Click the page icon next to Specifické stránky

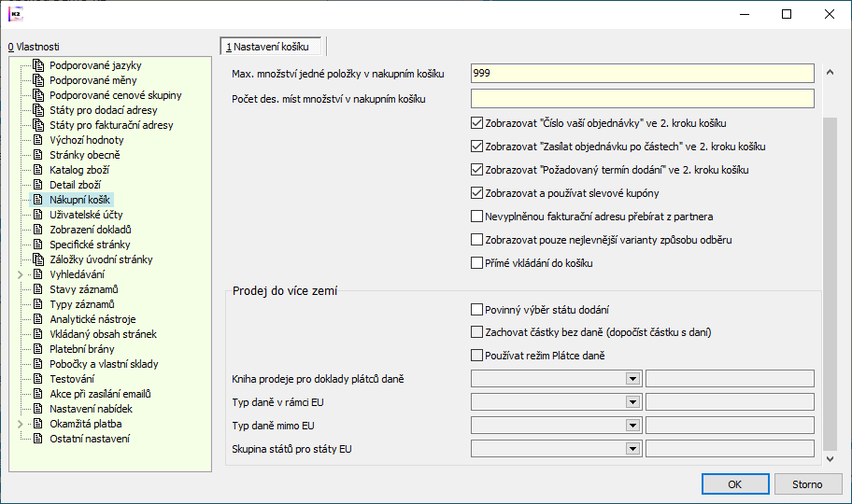pyautogui.click(x=38, y=245)
